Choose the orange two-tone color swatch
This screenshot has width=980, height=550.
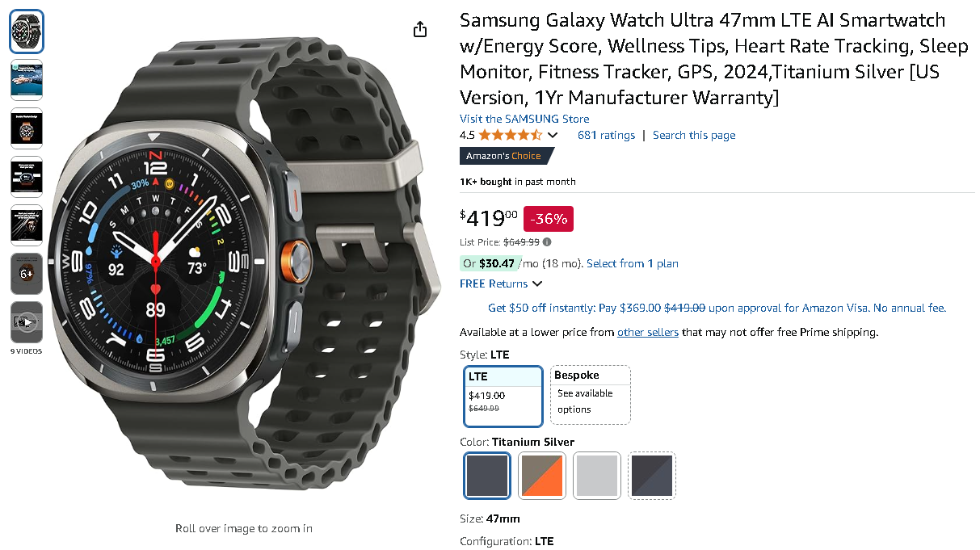click(x=541, y=476)
